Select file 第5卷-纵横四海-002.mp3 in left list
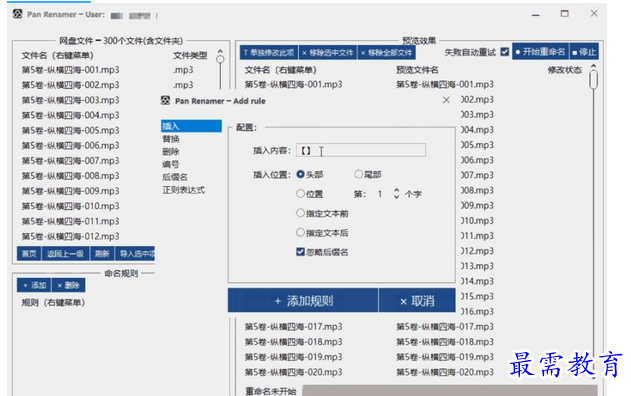The image size is (631, 396). pyautogui.click(x=70, y=85)
